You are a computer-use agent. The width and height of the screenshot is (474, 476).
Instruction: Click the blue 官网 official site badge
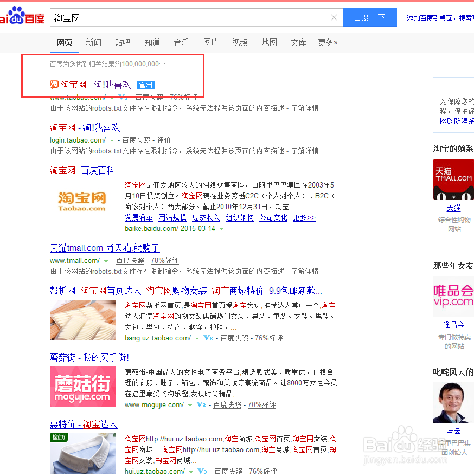(145, 85)
